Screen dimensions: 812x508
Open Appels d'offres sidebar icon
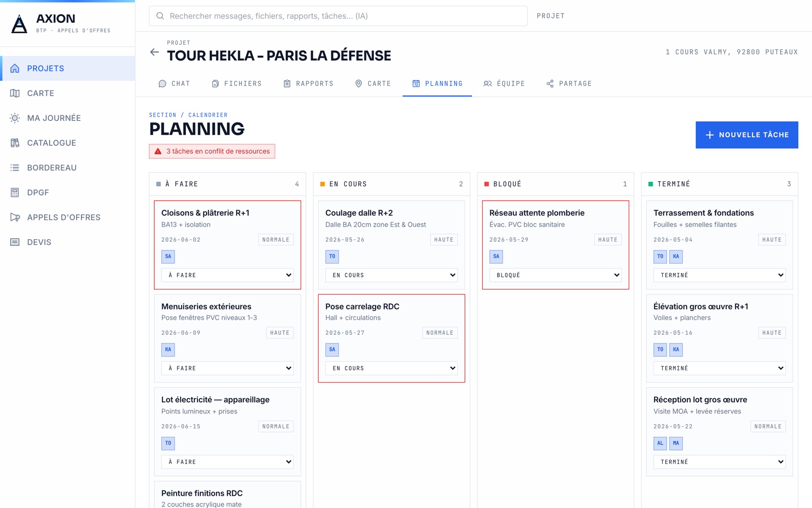pyautogui.click(x=15, y=217)
